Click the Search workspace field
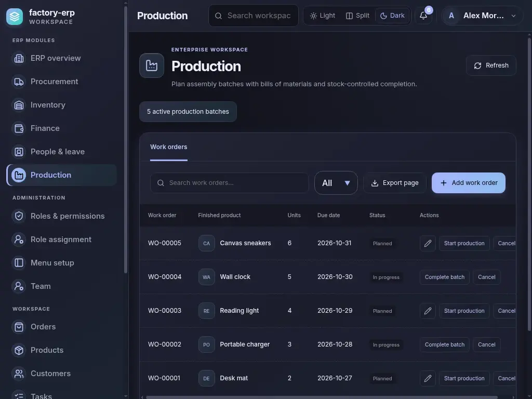The image size is (532, 399). click(x=254, y=16)
